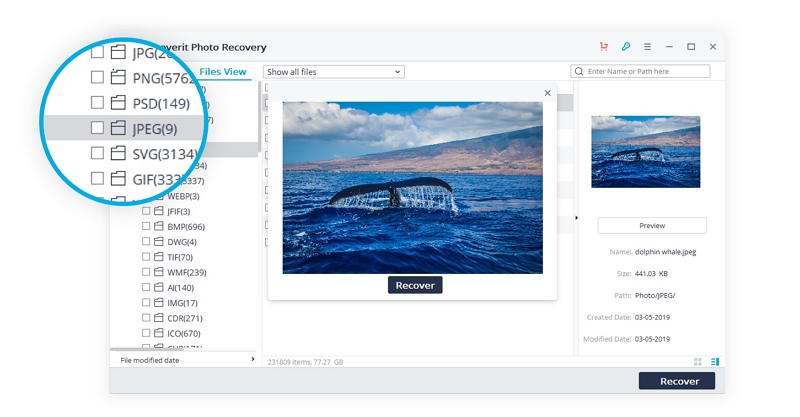Viewport: 800px width, 417px height.
Task: Tick the JFIF(3) checkbox
Action: tap(146, 211)
